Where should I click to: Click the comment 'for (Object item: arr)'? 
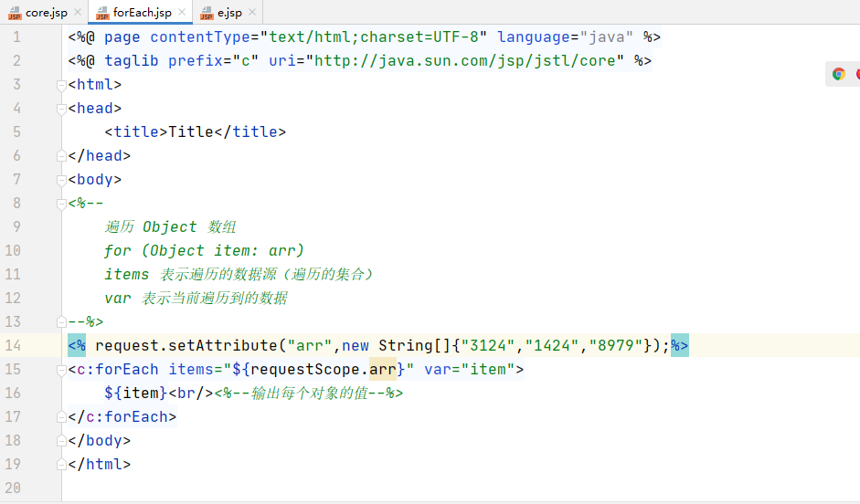[204, 250]
